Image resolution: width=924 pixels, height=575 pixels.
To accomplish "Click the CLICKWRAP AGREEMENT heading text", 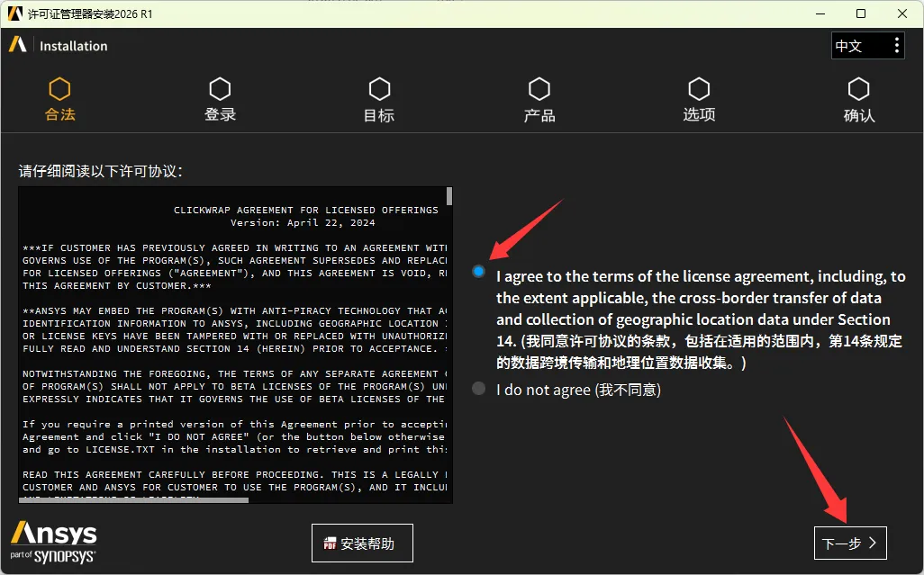I will (306, 210).
